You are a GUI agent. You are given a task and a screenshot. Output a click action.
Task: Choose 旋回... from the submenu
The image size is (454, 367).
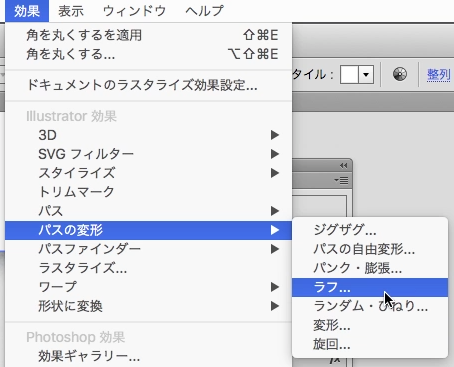coord(370,344)
